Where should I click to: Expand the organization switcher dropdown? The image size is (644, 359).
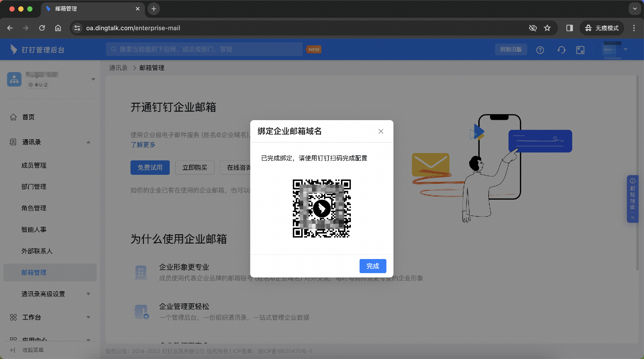point(93,80)
